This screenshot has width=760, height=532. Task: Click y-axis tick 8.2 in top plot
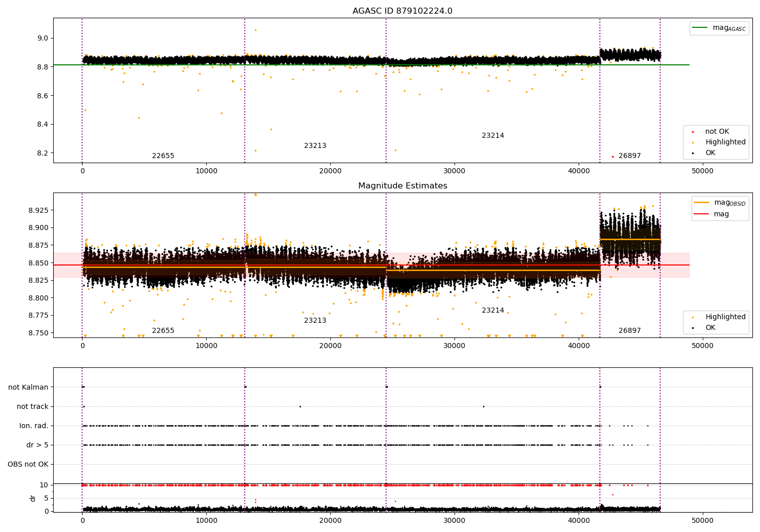pyautogui.click(x=43, y=154)
